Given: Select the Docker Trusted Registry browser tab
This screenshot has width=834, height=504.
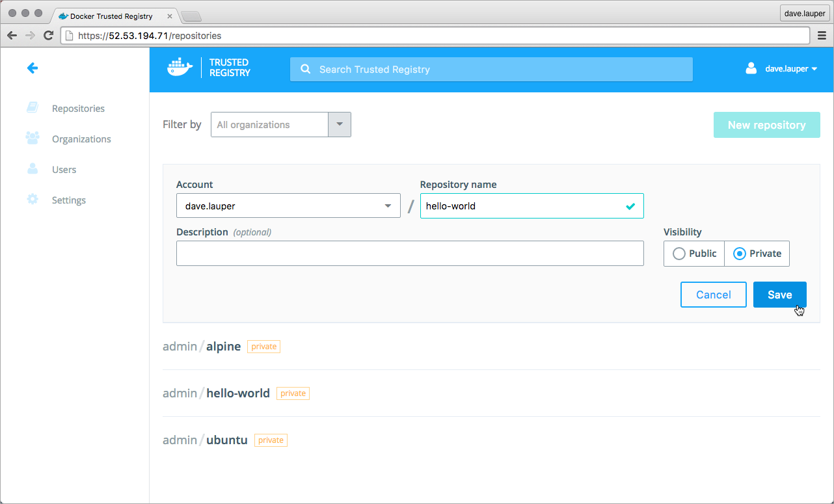Looking at the screenshot, I should point(111,16).
